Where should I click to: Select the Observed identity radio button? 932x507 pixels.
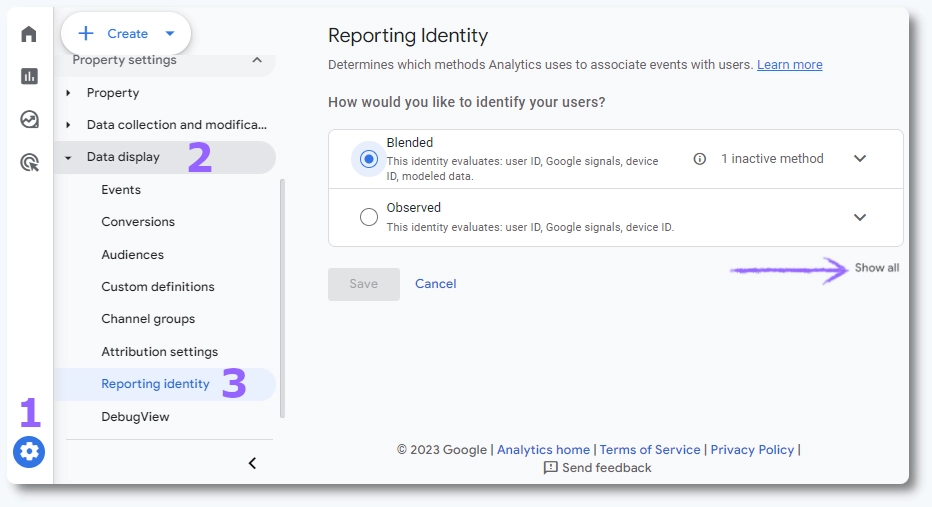369,217
